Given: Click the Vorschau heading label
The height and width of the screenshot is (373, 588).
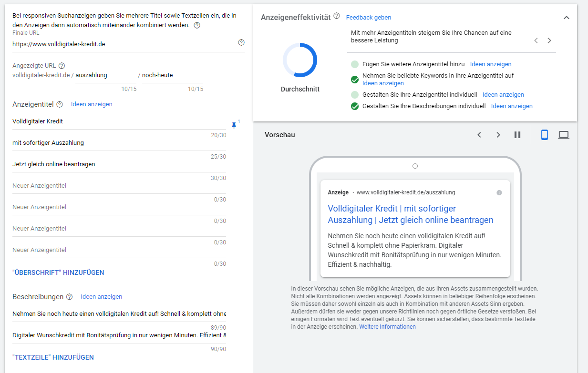Looking at the screenshot, I should coord(280,135).
